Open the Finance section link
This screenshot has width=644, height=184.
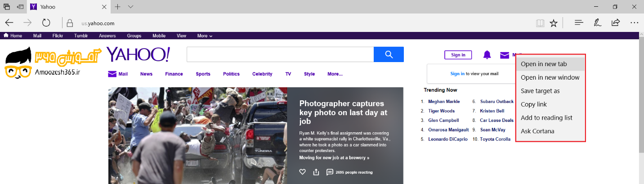click(174, 74)
